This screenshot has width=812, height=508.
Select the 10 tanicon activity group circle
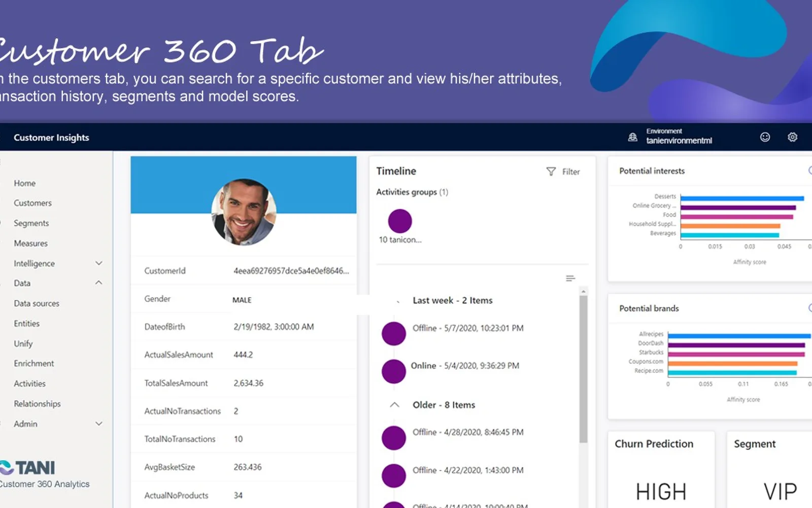click(400, 221)
